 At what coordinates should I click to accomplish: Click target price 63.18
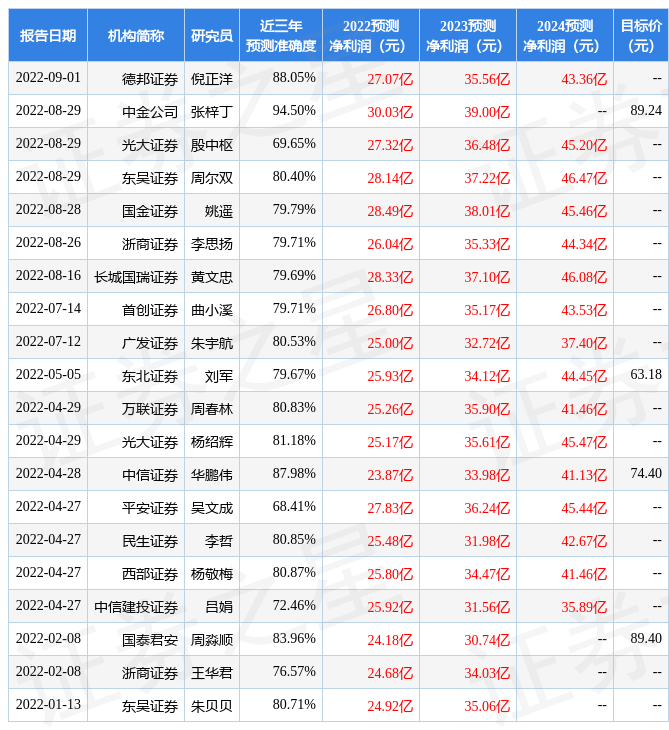[x=646, y=374]
